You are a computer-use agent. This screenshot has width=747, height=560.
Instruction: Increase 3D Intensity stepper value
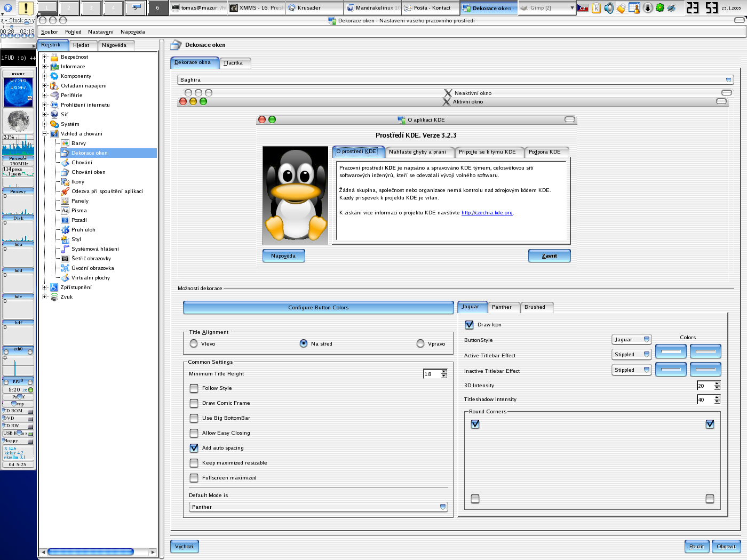pyautogui.click(x=717, y=383)
